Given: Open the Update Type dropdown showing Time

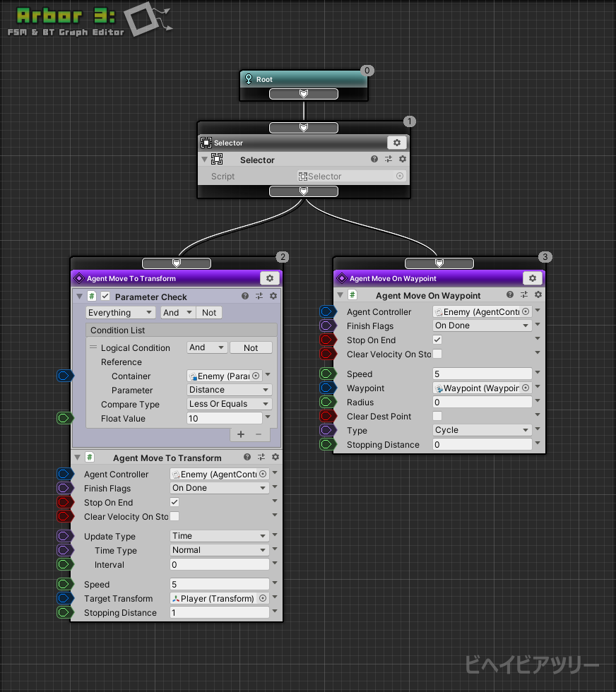Looking at the screenshot, I should tap(219, 536).
